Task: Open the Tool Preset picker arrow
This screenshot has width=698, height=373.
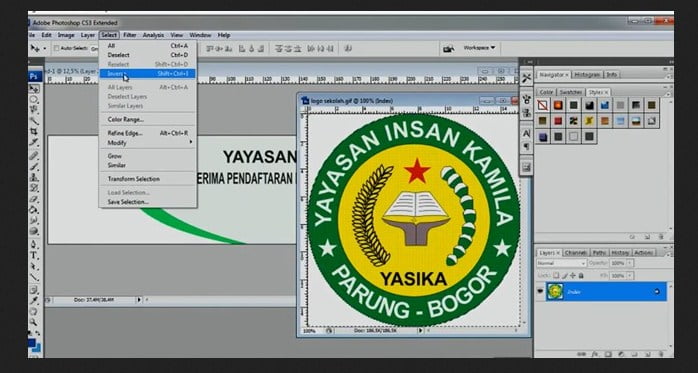Action: pyautogui.click(x=45, y=48)
